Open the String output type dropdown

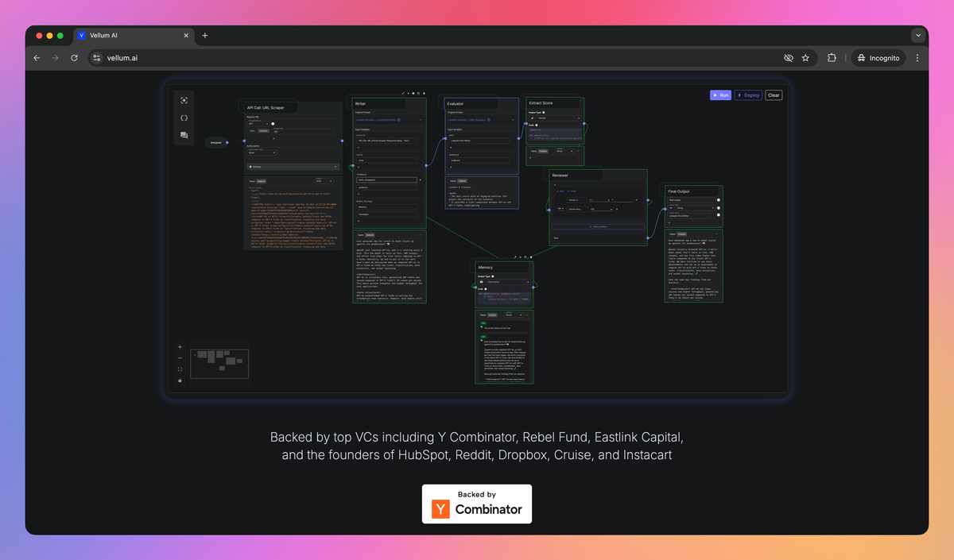coord(692,208)
